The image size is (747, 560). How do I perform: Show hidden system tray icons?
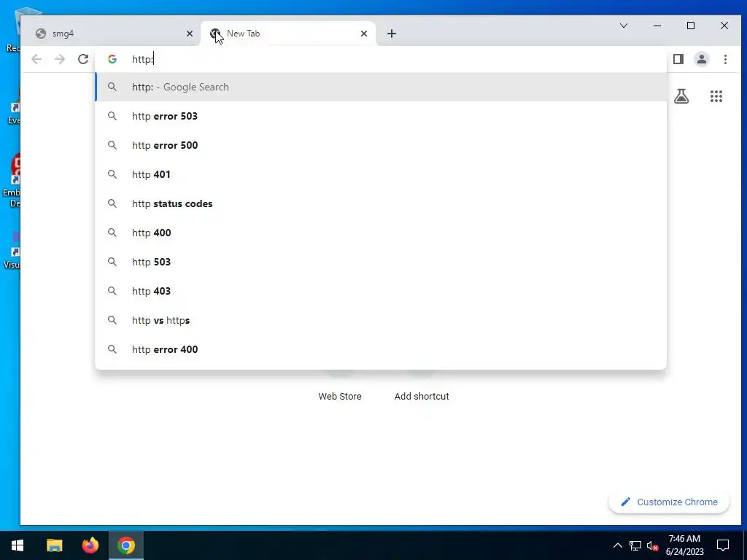pos(617,545)
